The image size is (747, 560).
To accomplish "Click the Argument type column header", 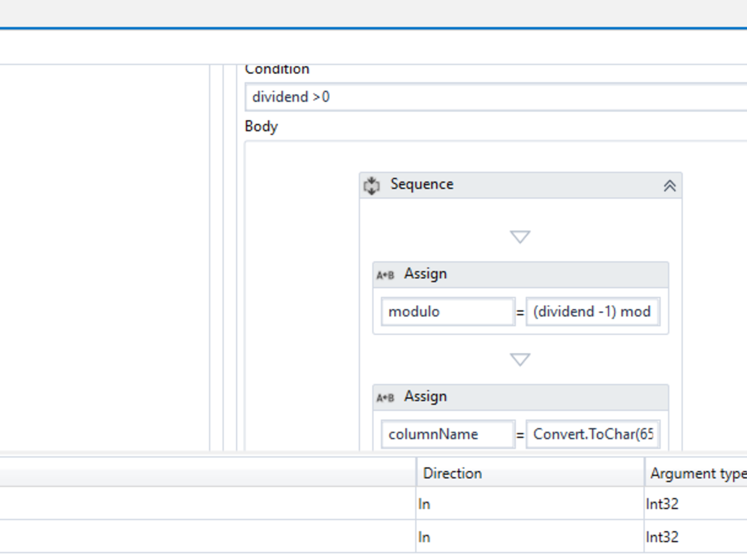I will 696,473.
